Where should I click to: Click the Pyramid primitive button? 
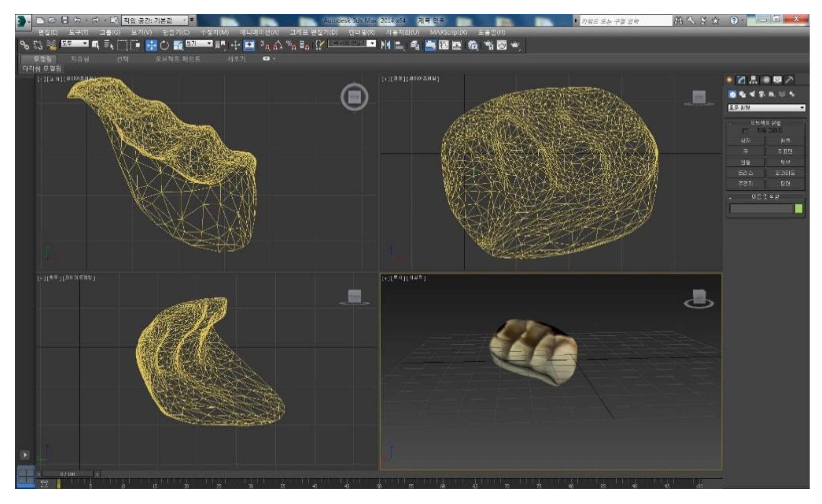[x=785, y=173]
